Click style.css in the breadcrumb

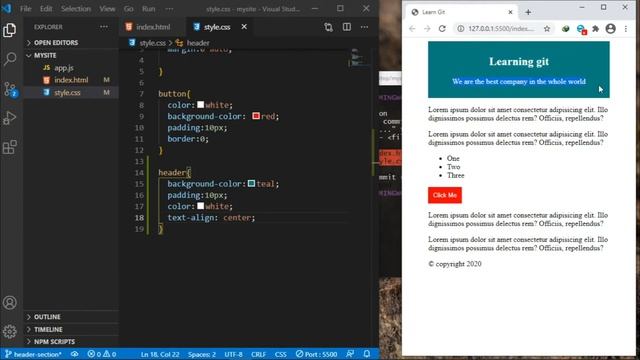(152, 43)
